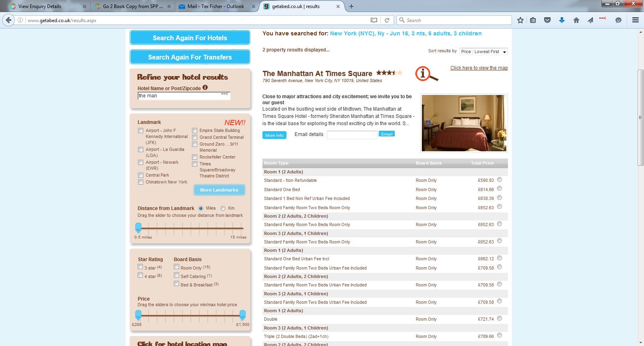Viewport: 644px width, 346px height.
Task: Tick the Airport - John F Kennedy checkbox
Action: click(x=140, y=130)
